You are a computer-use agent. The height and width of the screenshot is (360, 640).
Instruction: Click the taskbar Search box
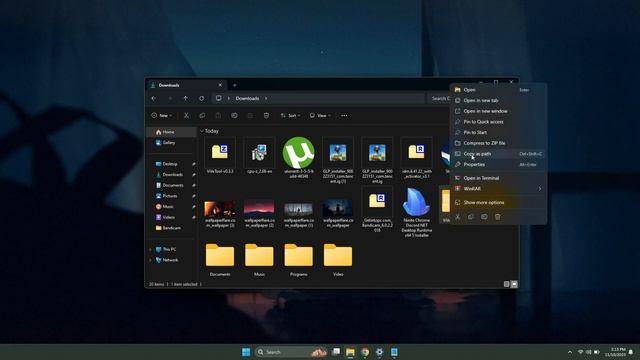click(291, 352)
